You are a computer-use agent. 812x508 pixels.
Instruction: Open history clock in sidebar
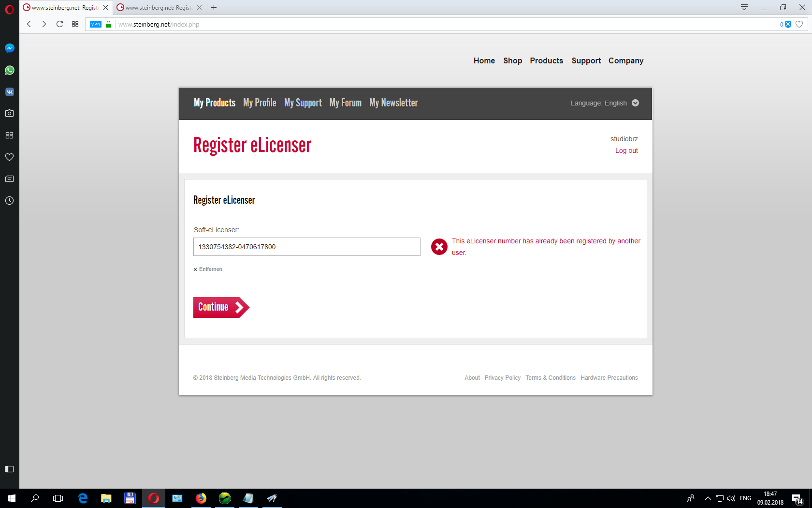[x=9, y=200]
